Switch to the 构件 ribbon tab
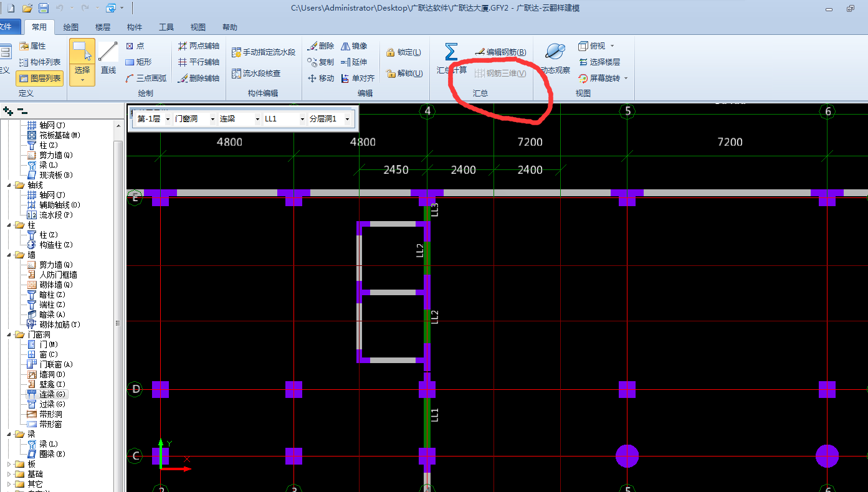The width and height of the screenshot is (868, 492). (135, 27)
